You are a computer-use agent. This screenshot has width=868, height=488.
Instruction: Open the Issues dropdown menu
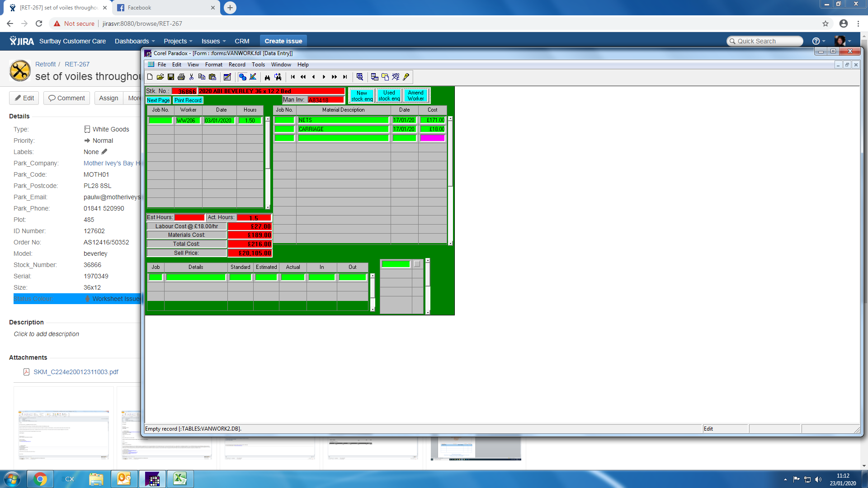tap(213, 41)
